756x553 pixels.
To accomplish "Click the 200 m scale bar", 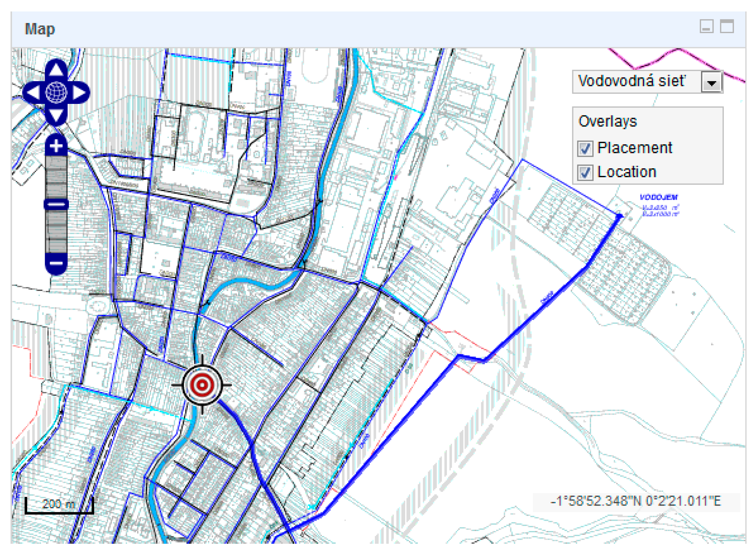I will (59, 504).
